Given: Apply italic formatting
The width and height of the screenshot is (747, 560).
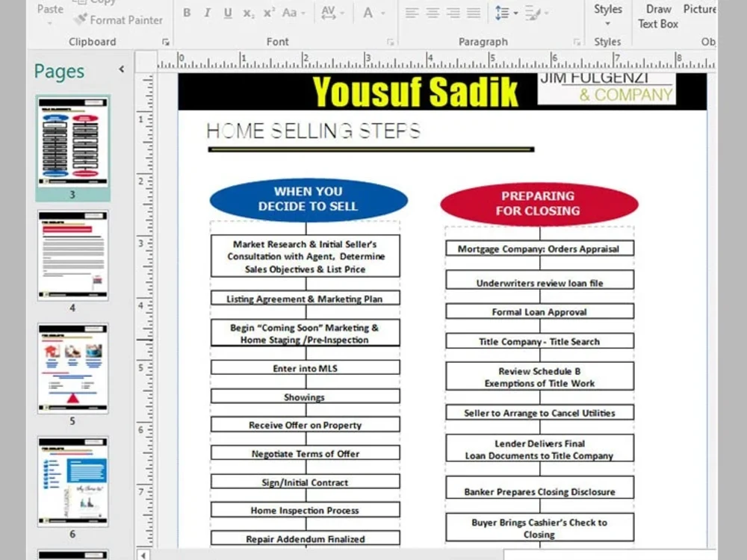Looking at the screenshot, I should [207, 13].
